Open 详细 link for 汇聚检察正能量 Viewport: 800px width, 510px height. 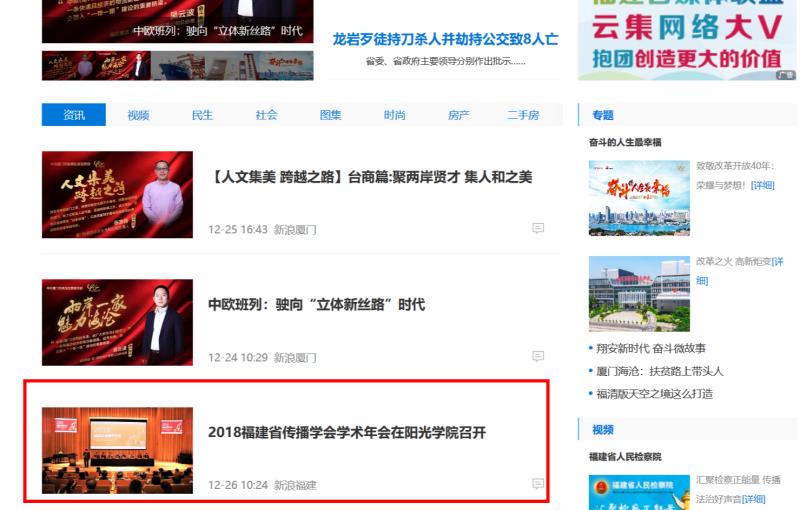pos(754,499)
